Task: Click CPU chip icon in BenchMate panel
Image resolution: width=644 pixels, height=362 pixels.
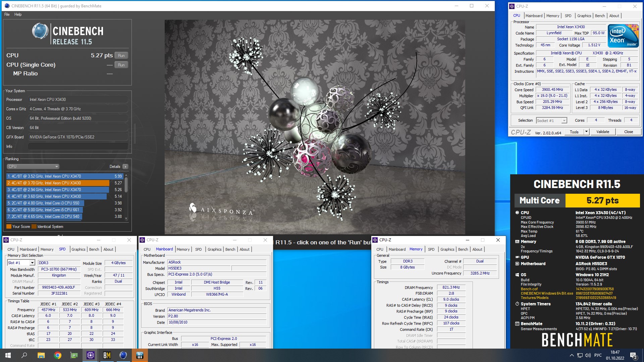Action: click(x=517, y=213)
